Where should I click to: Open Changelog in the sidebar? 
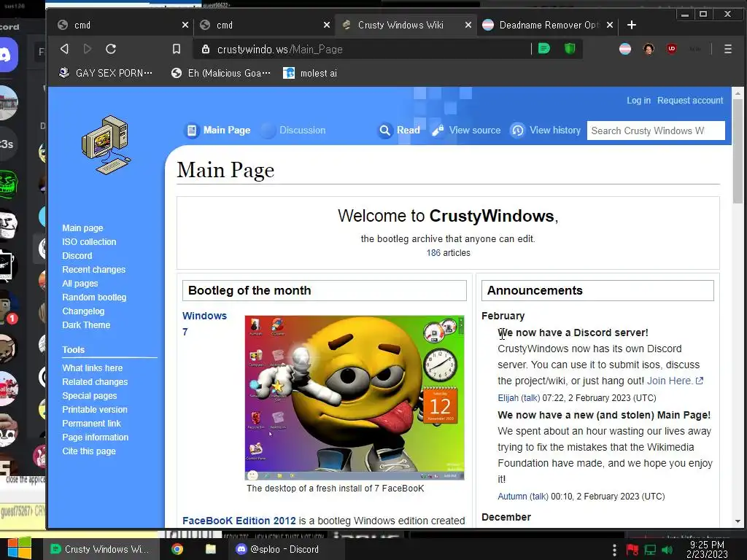click(x=83, y=311)
